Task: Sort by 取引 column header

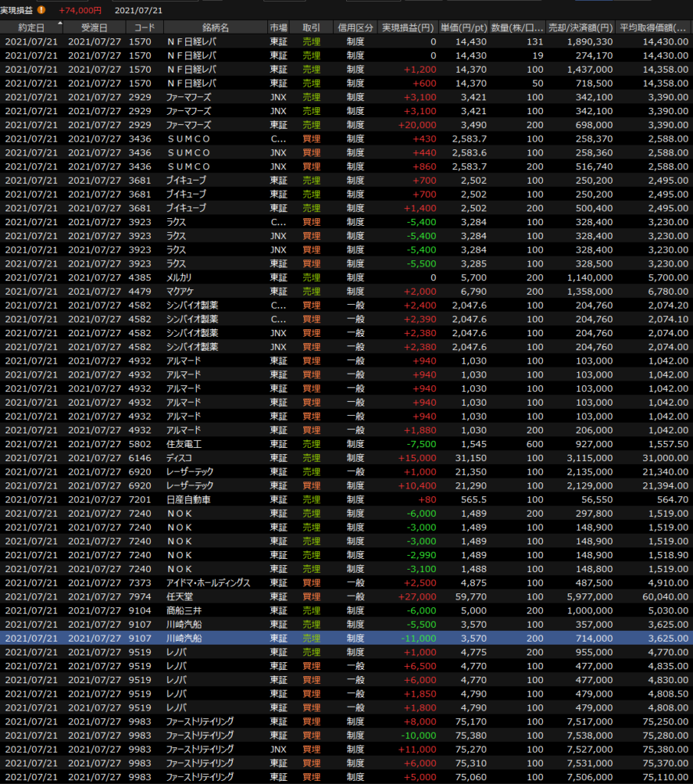Action: (x=312, y=28)
